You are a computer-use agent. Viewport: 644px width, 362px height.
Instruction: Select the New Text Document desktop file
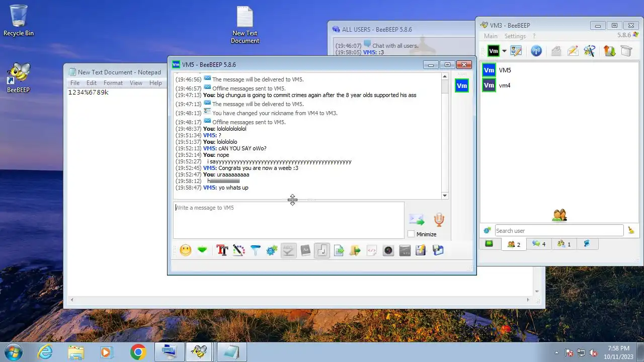pyautogui.click(x=245, y=25)
